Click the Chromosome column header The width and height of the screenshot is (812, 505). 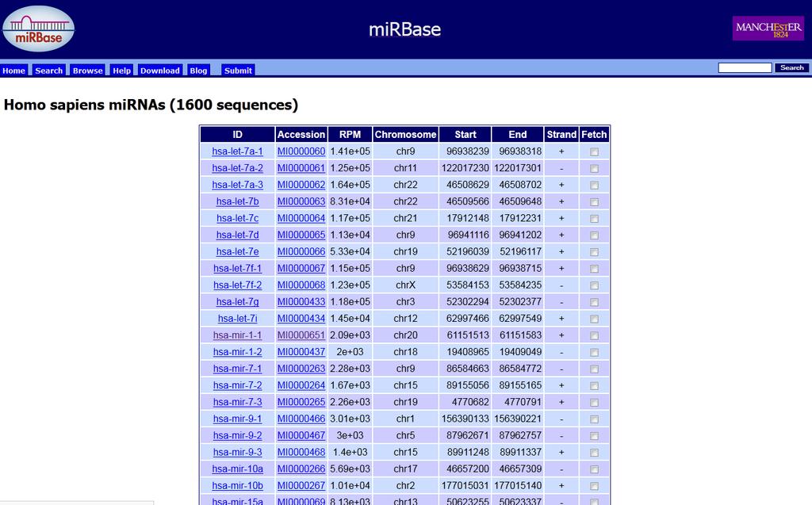[405, 135]
